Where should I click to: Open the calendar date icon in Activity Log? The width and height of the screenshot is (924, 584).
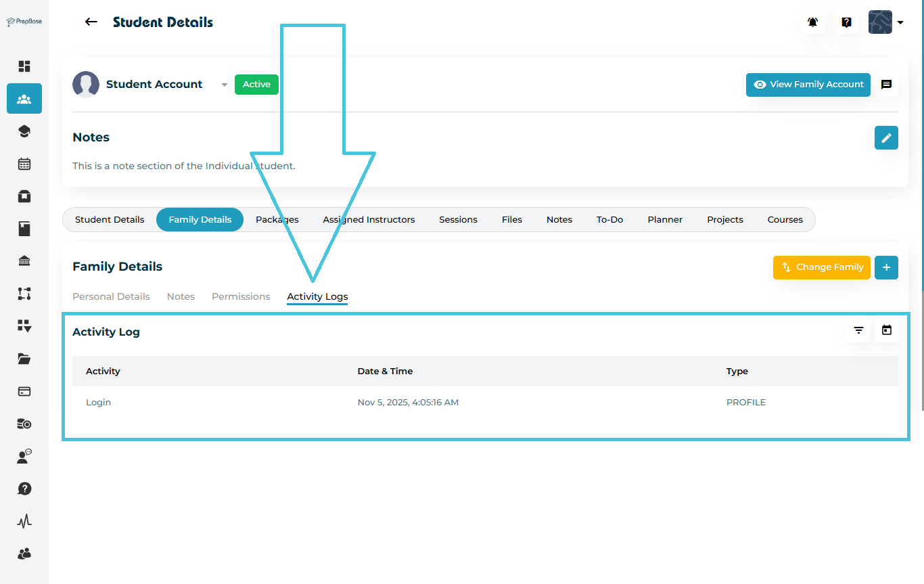[x=887, y=331]
